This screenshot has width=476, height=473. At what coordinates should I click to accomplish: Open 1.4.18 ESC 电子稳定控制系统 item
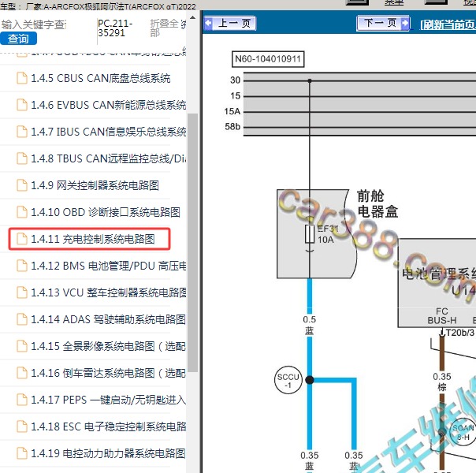pyautogui.click(x=109, y=426)
